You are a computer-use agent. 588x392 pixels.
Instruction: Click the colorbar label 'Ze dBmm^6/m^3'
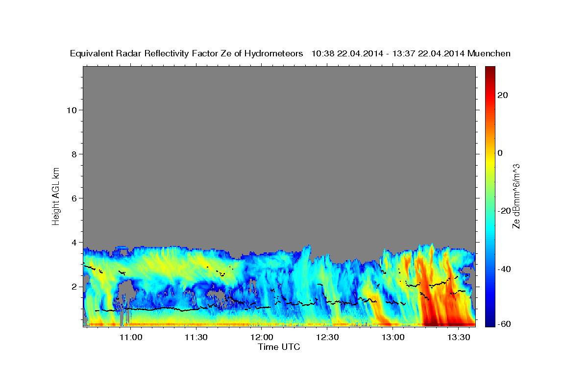(516, 196)
